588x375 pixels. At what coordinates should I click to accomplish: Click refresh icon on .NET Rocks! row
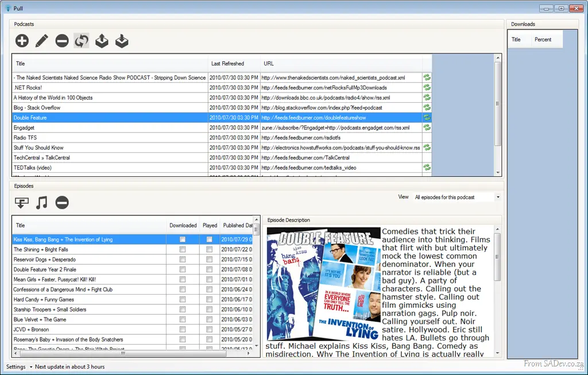pyautogui.click(x=427, y=87)
